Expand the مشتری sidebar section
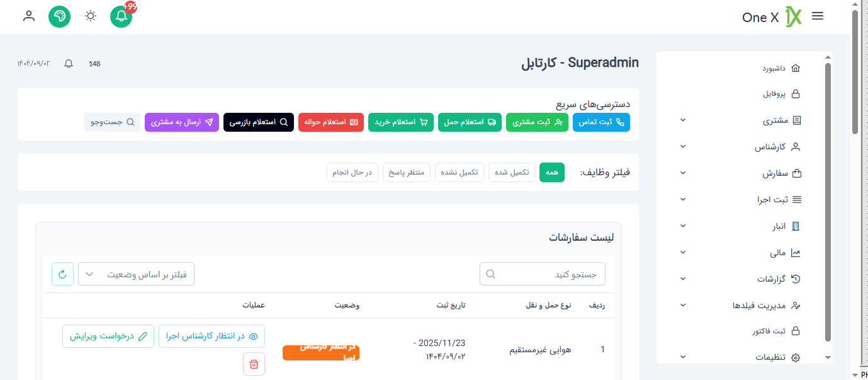The image size is (868, 380). (682, 120)
